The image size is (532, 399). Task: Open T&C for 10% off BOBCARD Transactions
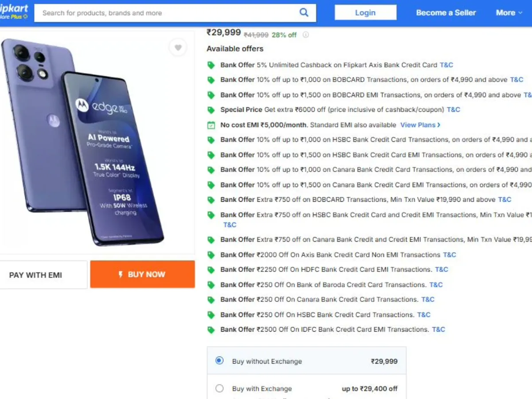click(x=517, y=80)
